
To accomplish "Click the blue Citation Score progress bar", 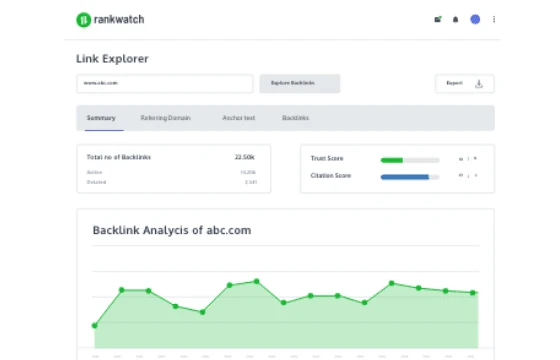I will (x=410, y=177).
